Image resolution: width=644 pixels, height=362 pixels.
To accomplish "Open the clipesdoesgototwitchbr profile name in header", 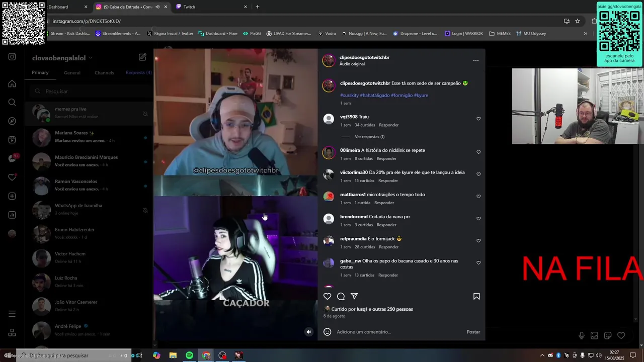I will 364,57.
